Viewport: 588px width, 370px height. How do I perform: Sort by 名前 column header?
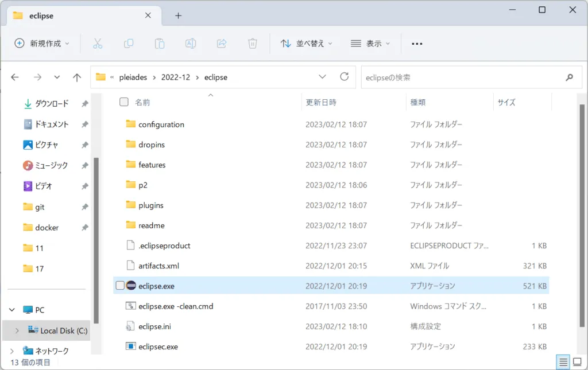(x=142, y=102)
